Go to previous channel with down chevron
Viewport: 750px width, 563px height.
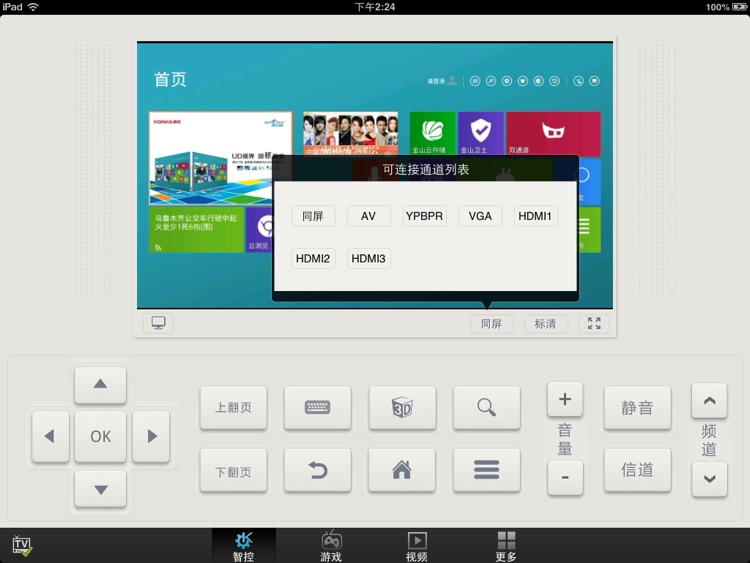point(709,479)
